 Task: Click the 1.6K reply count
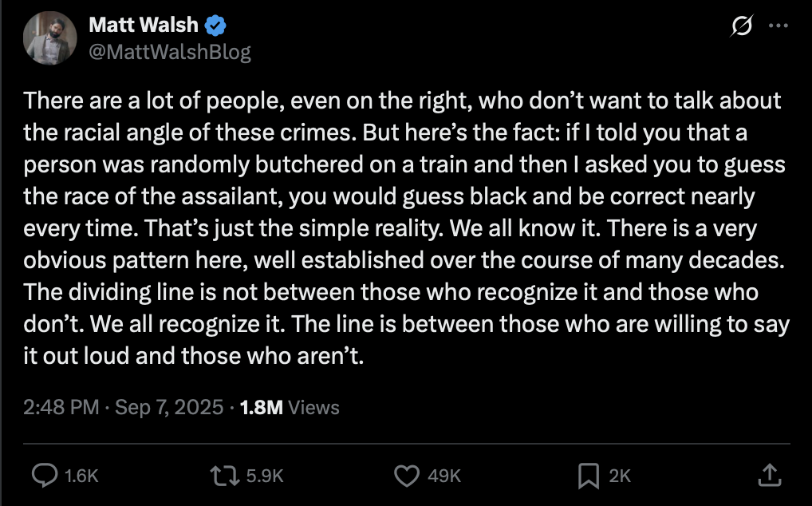[81, 476]
